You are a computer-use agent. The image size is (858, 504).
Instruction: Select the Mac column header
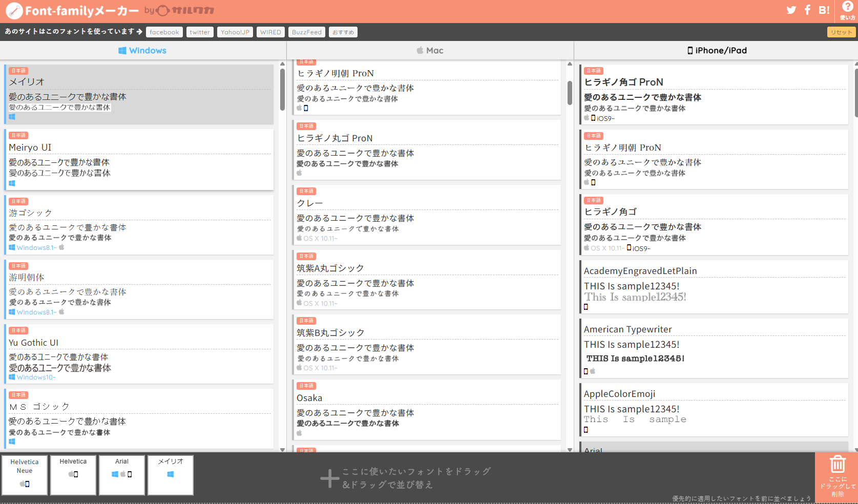[x=430, y=50]
